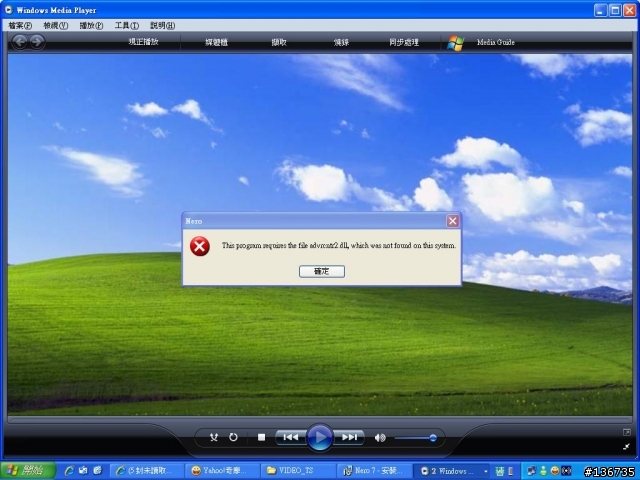Screen dimensions: 640x480
Task: Open the 播放(P) menu
Action: click(x=91, y=26)
